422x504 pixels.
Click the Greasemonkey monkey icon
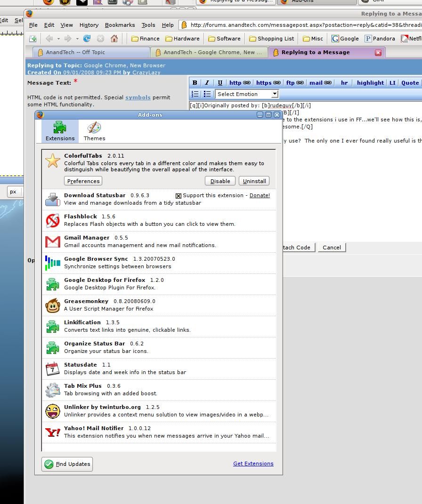coord(53,305)
